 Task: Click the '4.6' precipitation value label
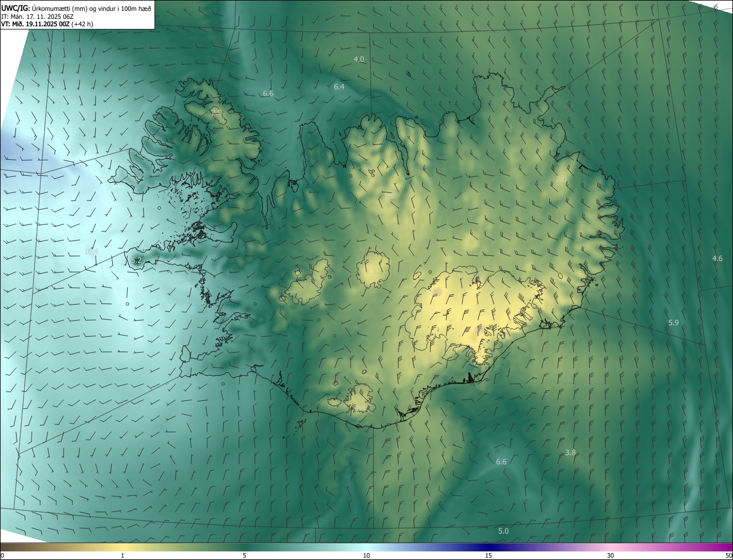pyautogui.click(x=717, y=259)
